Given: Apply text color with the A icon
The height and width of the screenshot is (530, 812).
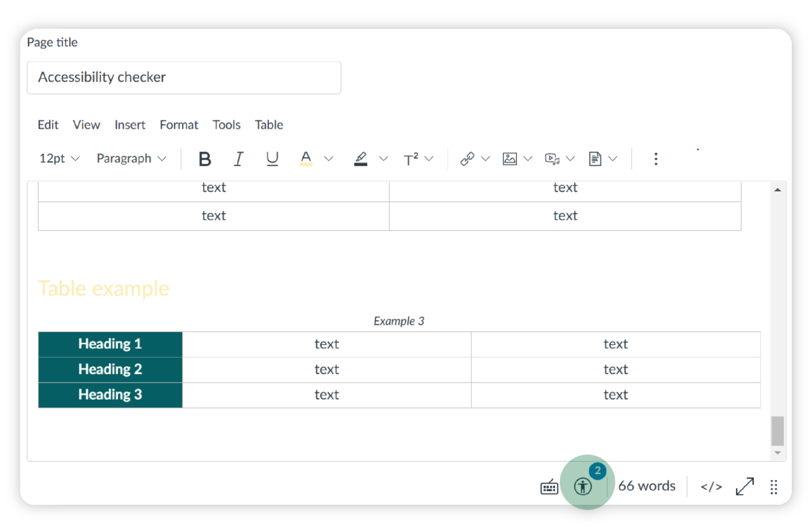Looking at the screenshot, I should click(306, 158).
